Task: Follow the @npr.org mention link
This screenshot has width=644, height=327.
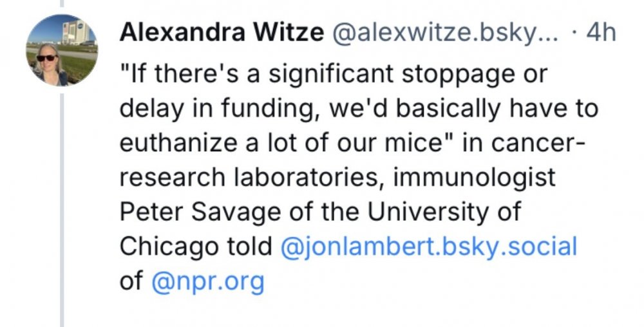Action: (x=207, y=282)
